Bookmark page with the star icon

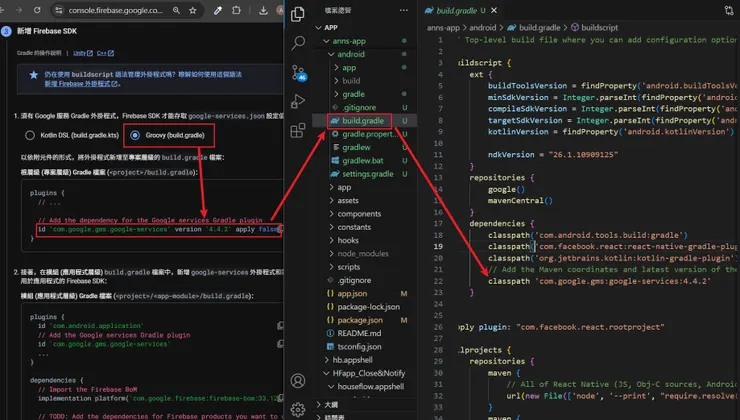(191, 11)
